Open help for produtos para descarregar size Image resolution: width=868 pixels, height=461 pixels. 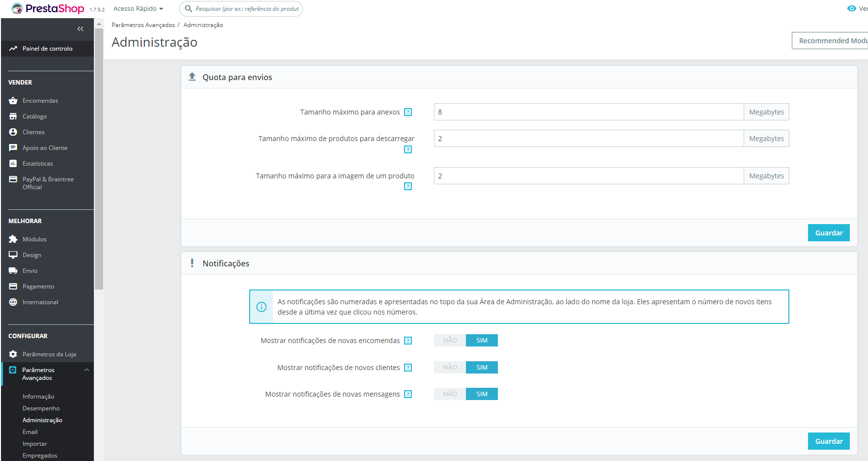(408, 149)
